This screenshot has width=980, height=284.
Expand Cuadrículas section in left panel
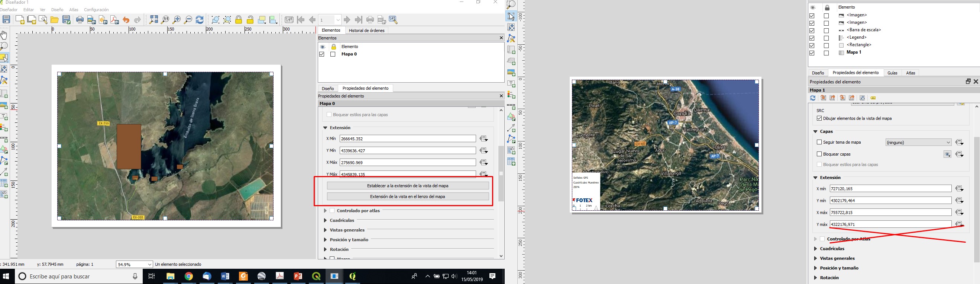click(325, 220)
